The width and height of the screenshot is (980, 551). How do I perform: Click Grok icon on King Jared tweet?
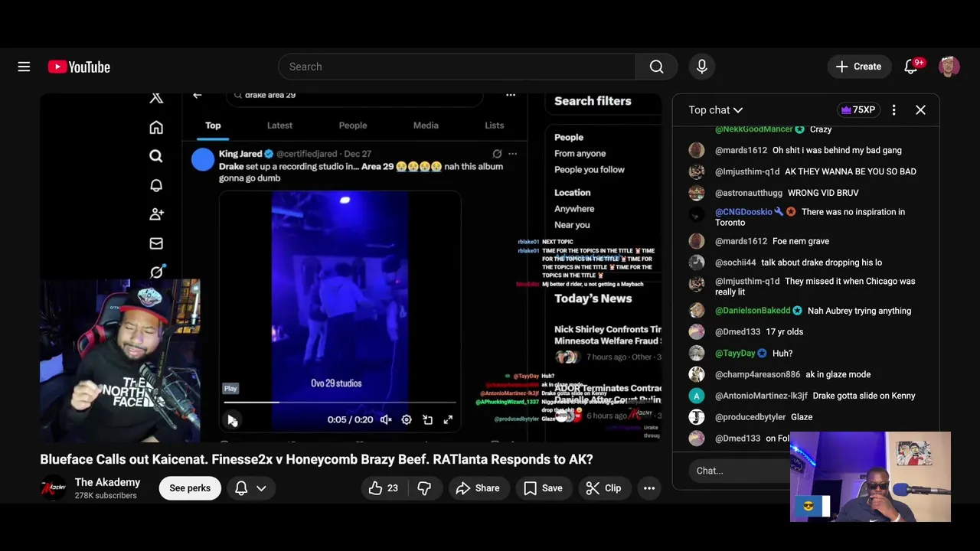point(497,154)
